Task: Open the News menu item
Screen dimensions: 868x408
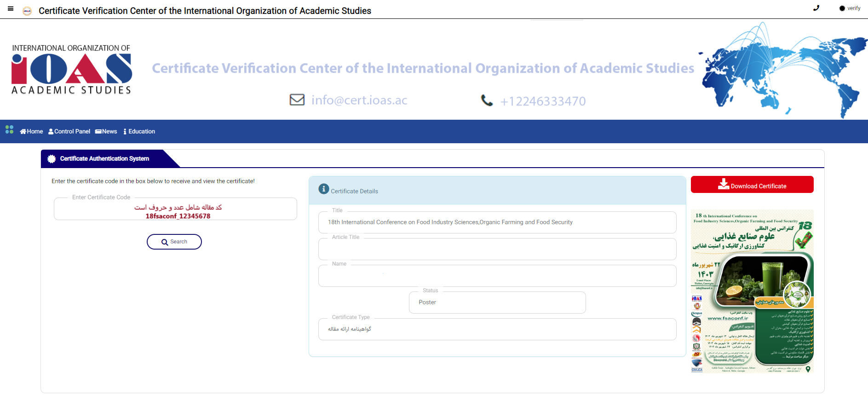Action: (106, 131)
